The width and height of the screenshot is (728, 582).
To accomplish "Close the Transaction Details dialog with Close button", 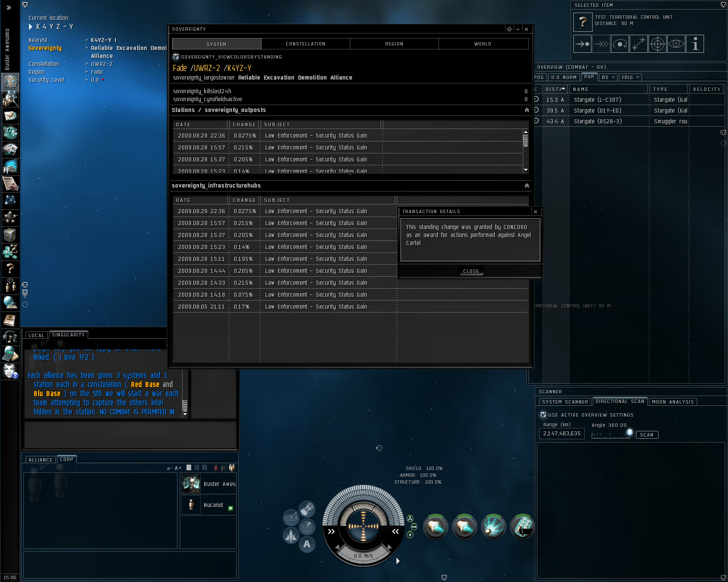I will pos(471,271).
